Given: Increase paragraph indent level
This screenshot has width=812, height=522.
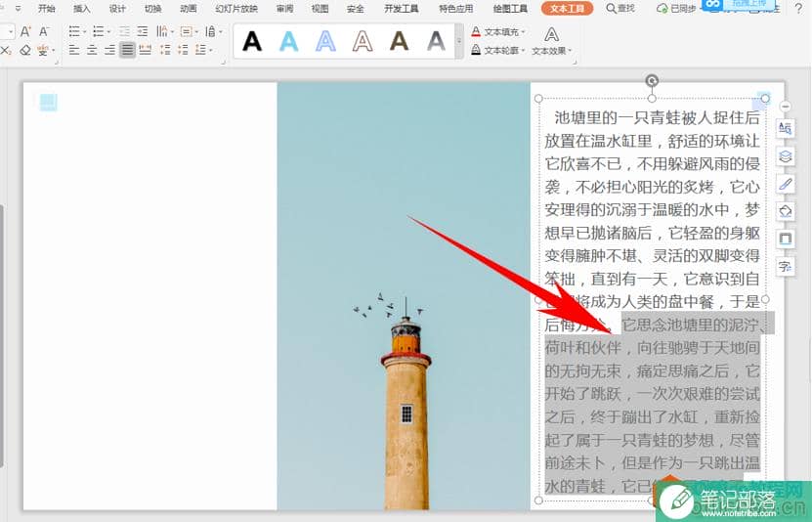Looking at the screenshot, I should [x=143, y=32].
